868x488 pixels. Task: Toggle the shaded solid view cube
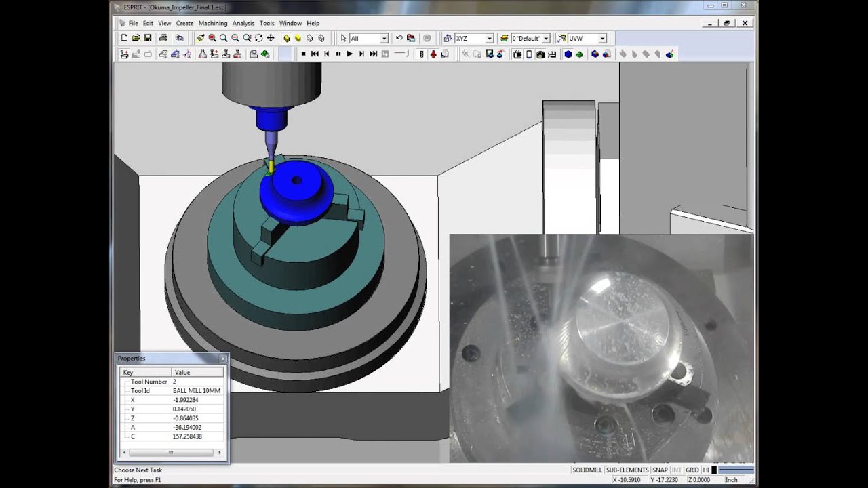point(286,38)
